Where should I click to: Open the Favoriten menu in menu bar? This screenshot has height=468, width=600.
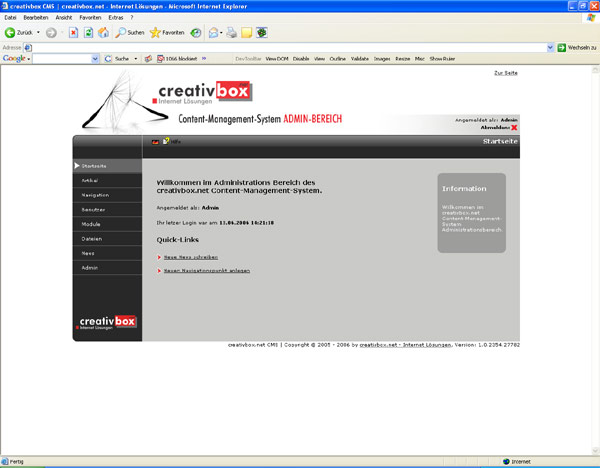[90, 18]
